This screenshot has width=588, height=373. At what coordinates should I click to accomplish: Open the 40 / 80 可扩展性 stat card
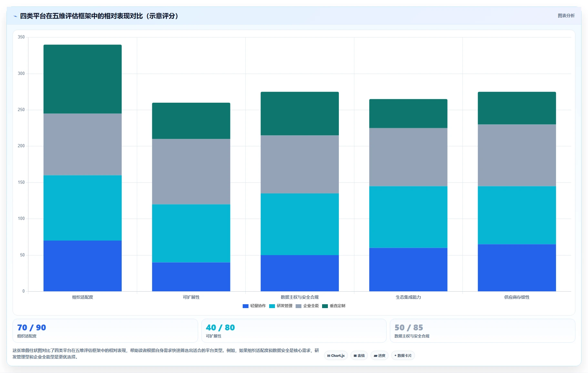[x=294, y=331]
